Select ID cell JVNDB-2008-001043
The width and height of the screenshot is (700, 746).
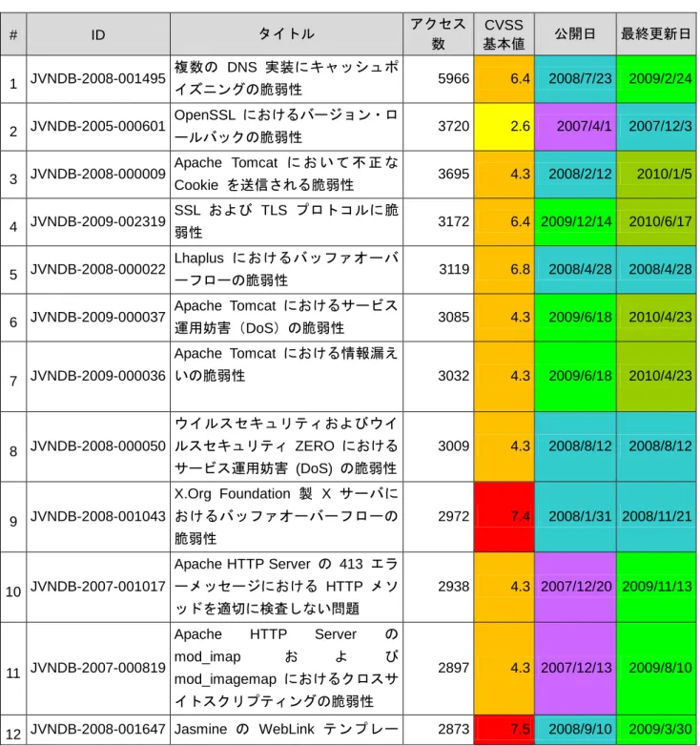click(98, 517)
